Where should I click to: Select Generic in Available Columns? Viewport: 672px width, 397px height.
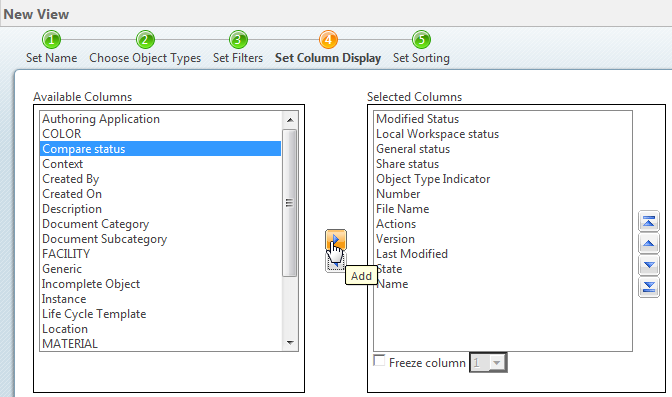point(161,269)
